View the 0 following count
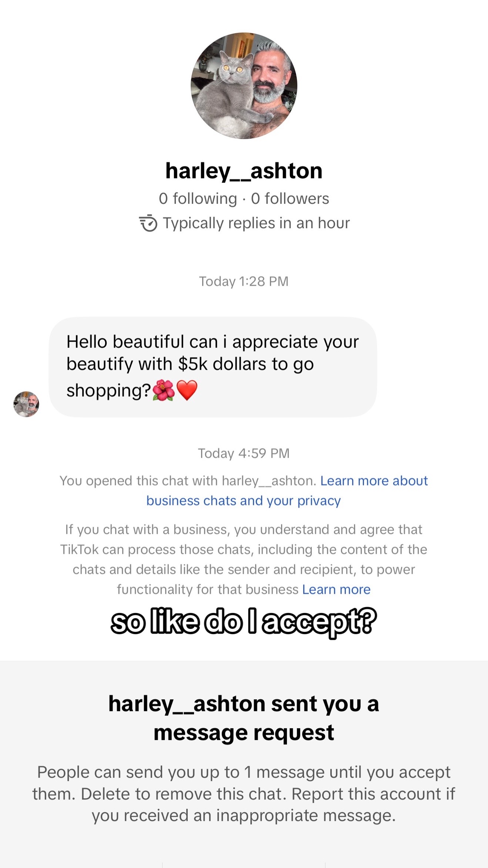The width and height of the screenshot is (488, 868). [x=198, y=199]
